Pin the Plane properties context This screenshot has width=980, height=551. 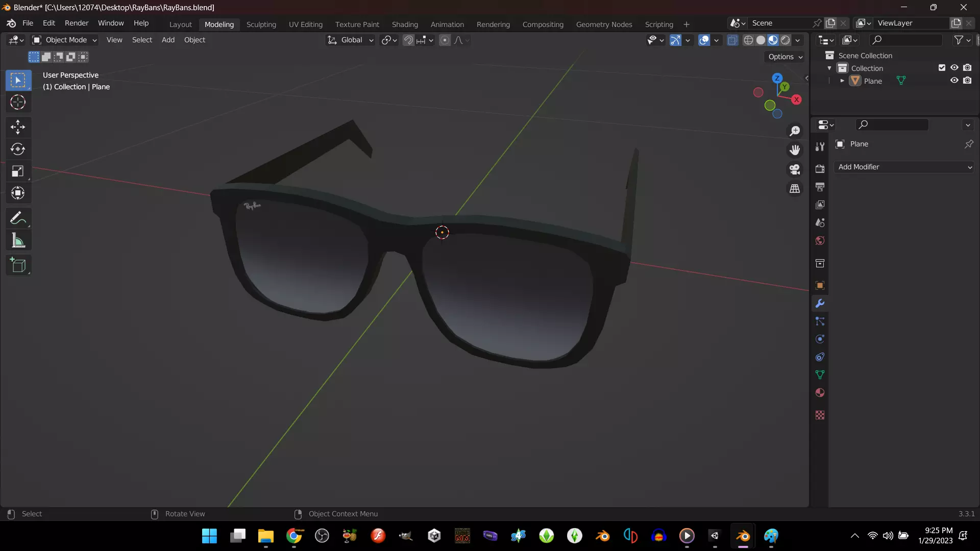968,144
